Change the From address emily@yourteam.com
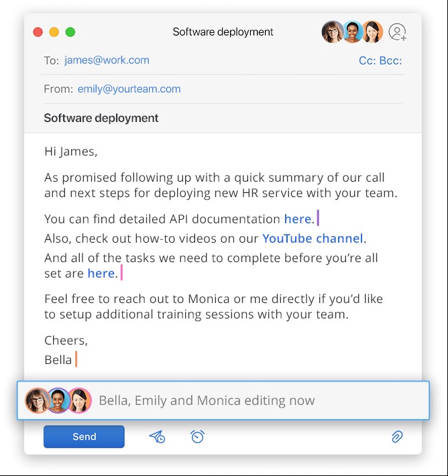Image resolution: width=448 pixels, height=476 pixels. [129, 89]
